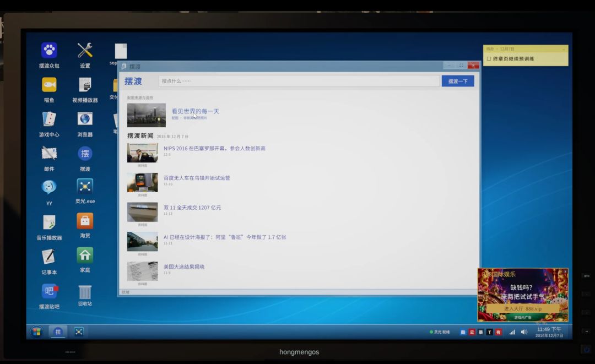Click the 有 red tray icon
The image size is (595, 364).
(x=498, y=332)
